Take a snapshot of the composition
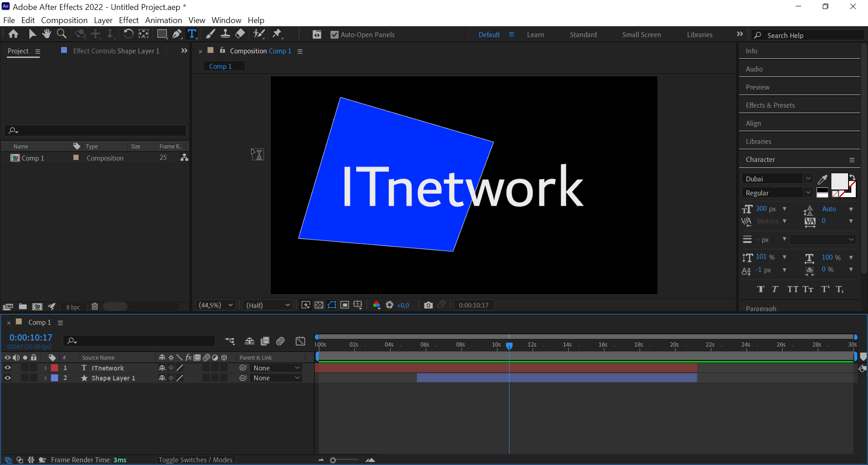868x465 pixels. click(x=428, y=305)
